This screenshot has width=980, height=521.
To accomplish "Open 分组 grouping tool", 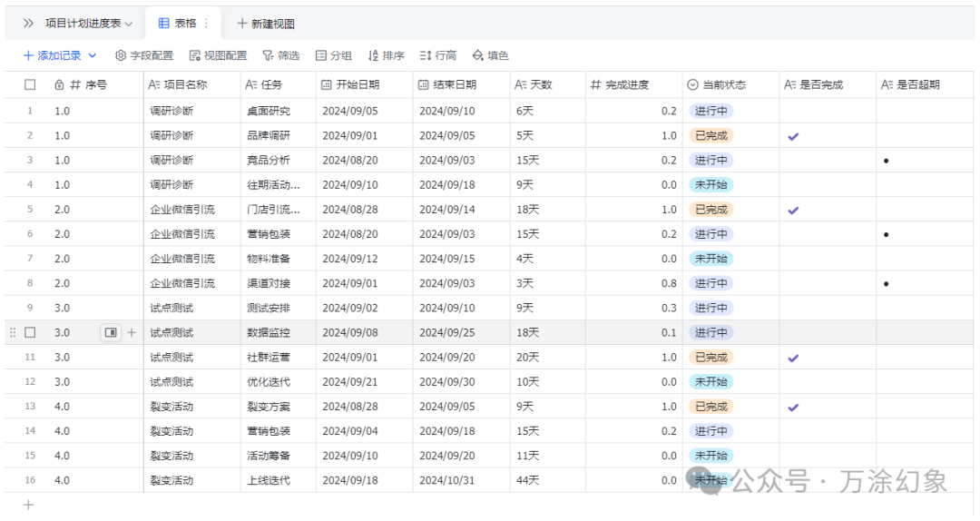I will (x=333, y=55).
